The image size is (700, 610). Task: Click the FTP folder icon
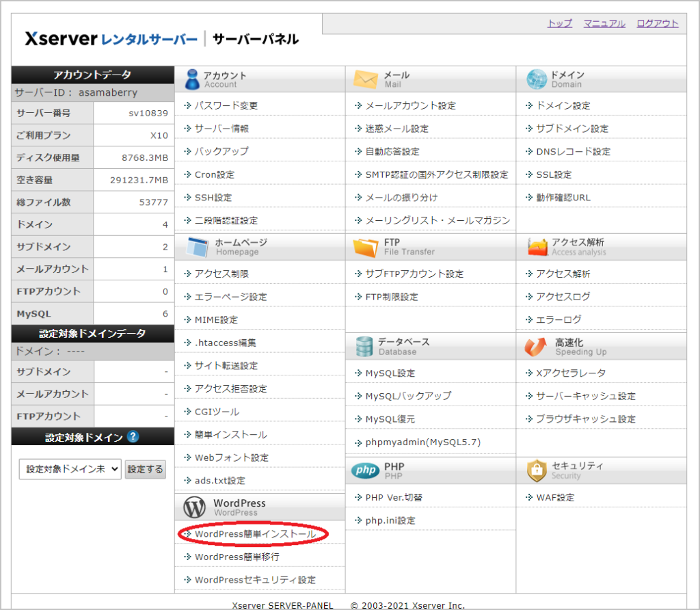(365, 248)
